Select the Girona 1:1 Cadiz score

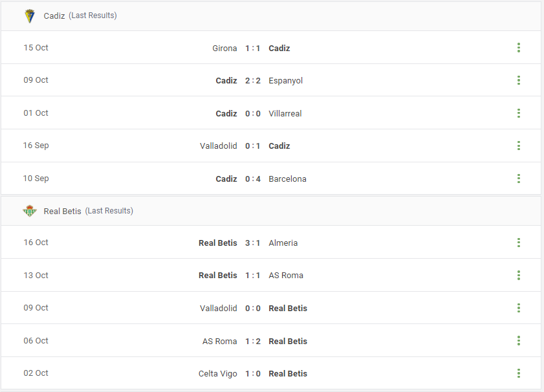[x=252, y=49]
